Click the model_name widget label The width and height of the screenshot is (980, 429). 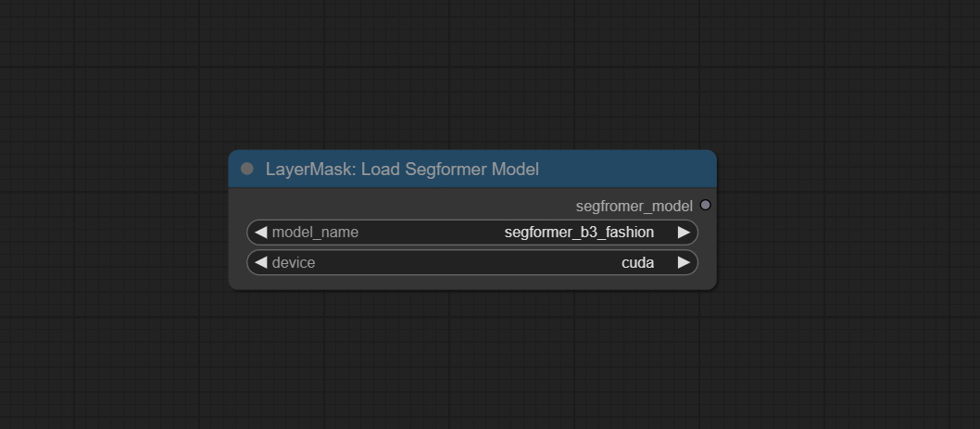tap(315, 233)
